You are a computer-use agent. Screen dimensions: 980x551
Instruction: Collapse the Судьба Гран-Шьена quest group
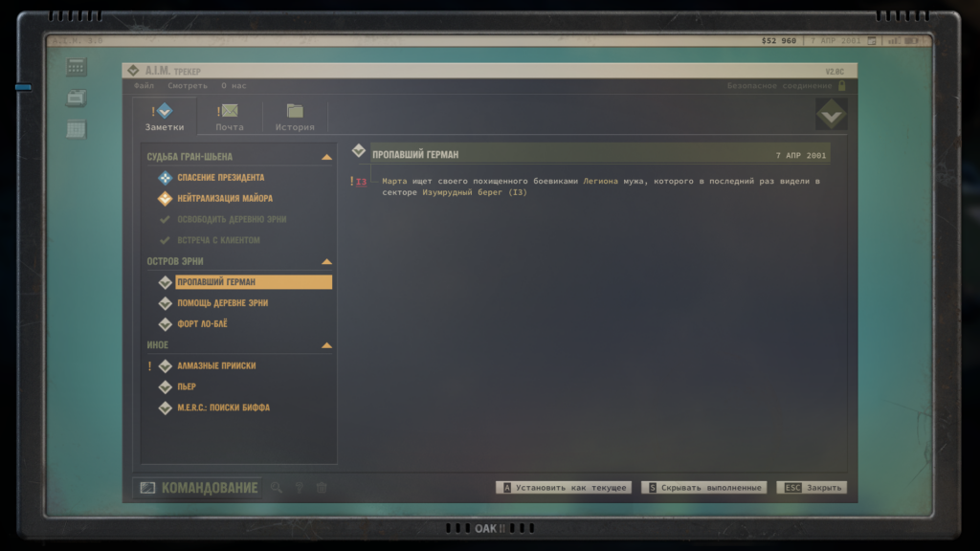point(326,157)
